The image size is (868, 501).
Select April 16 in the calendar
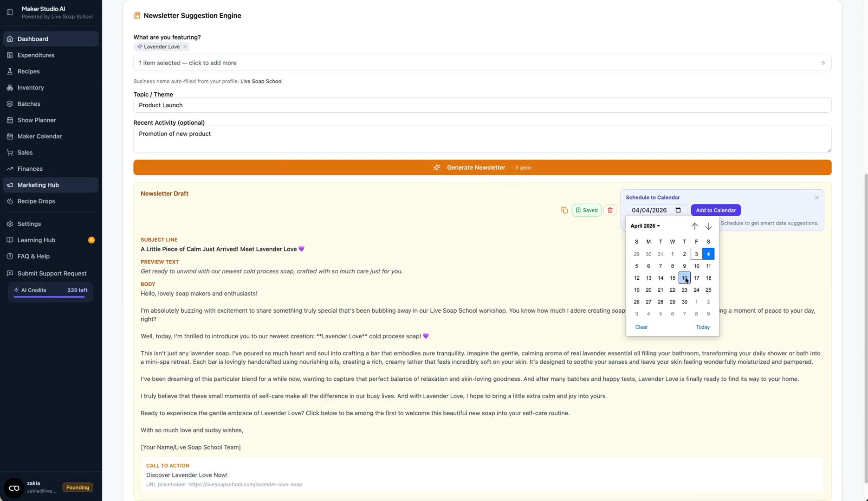pyautogui.click(x=684, y=278)
